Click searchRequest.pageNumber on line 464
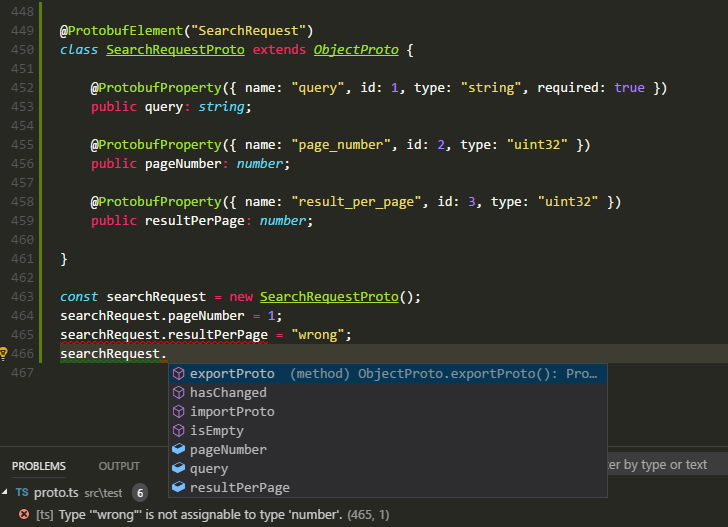This screenshot has width=728, height=527. click(152, 316)
